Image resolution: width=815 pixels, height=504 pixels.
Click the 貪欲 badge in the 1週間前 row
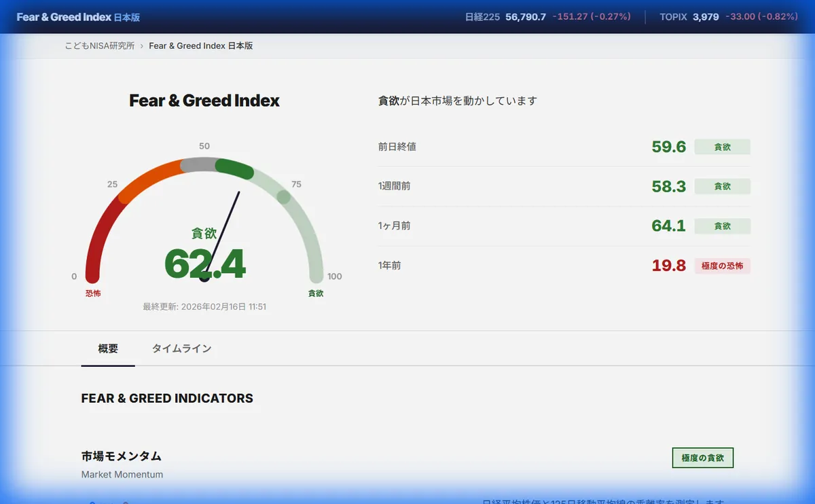(722, 186)
